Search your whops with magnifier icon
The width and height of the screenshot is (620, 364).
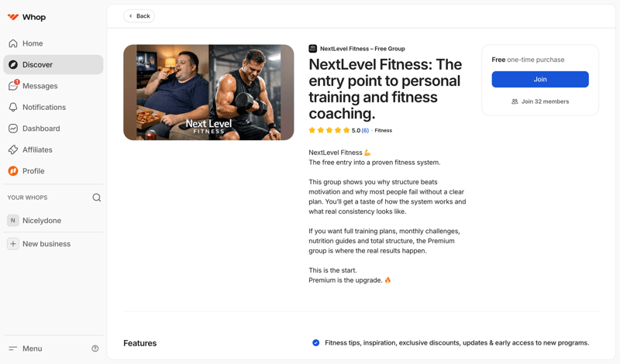coord(97,197)
